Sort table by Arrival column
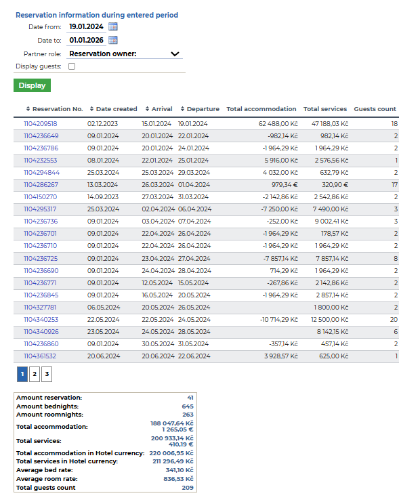 (x=158, y=109)
